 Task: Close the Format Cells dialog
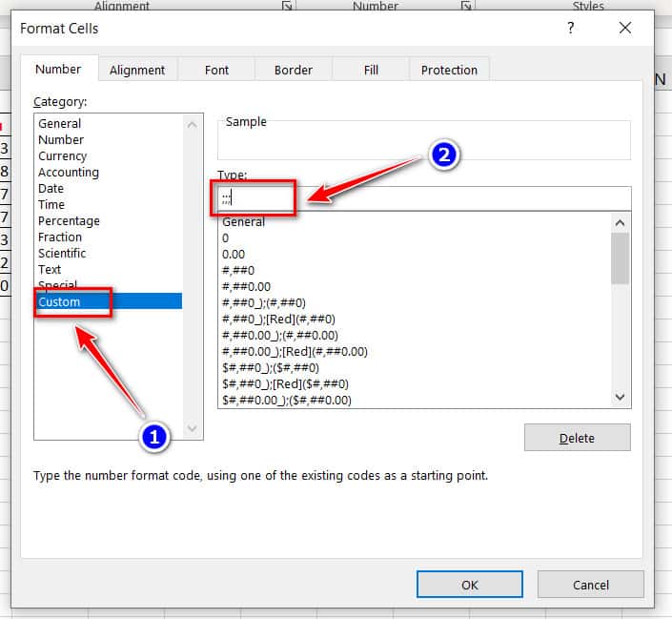pyautogui.click(x=625, y=29)
